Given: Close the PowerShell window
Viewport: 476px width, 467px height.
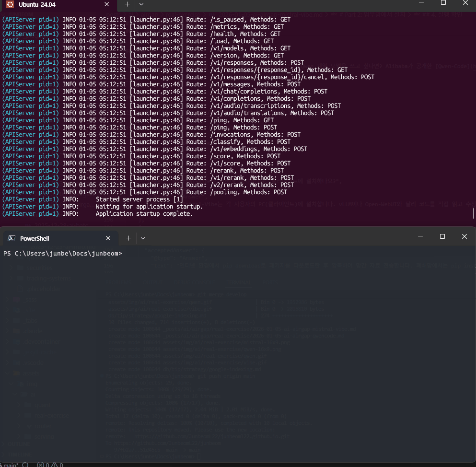Looking at the screenshot, I should [x=464, y=236].
